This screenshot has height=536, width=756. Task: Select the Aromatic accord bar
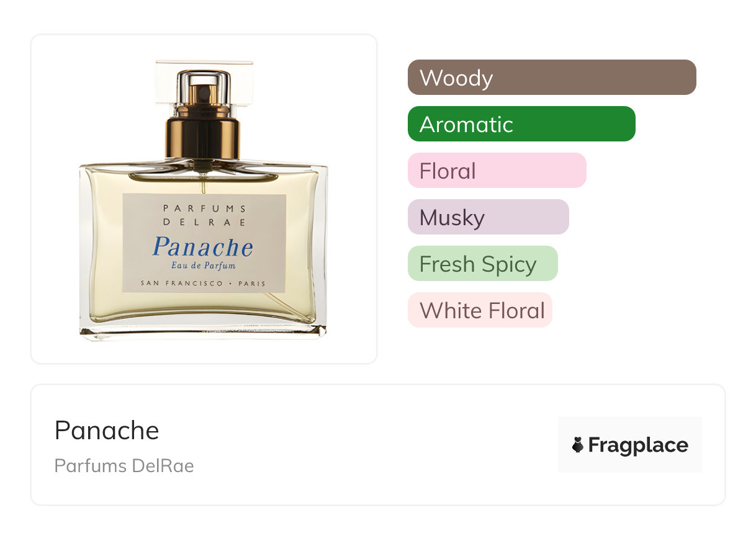point(521,124)
